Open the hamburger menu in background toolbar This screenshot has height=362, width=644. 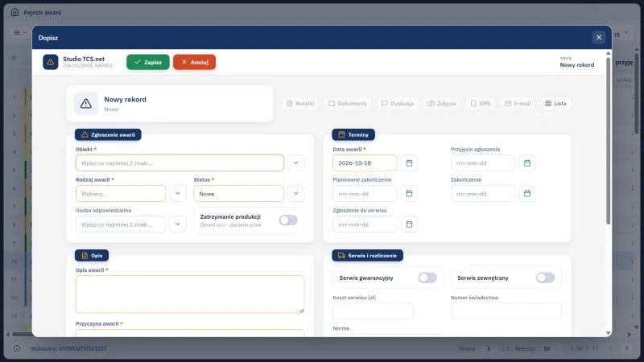[x=17, y=32]
